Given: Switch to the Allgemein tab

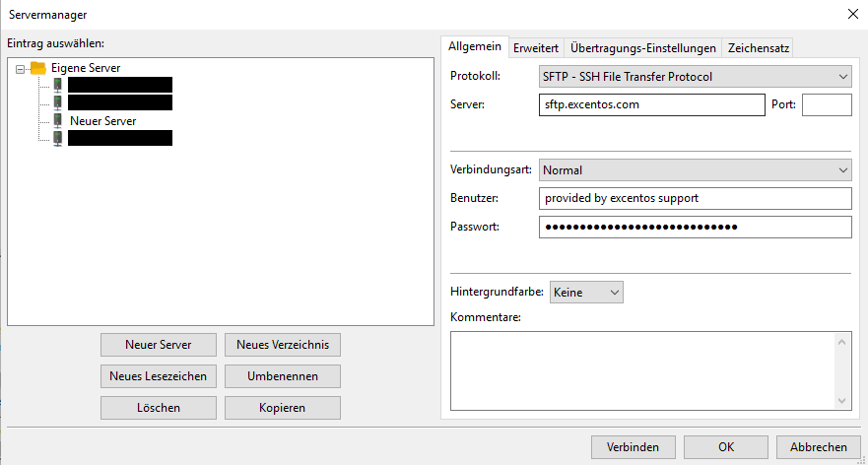Looking at the screenshot, I should tap(475, 47).
